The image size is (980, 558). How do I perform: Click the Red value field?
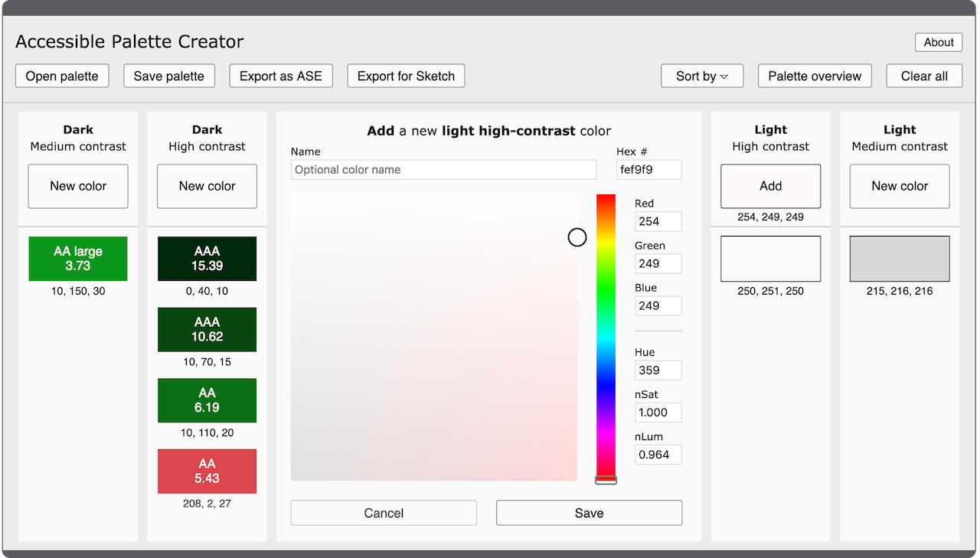(658, 221)
